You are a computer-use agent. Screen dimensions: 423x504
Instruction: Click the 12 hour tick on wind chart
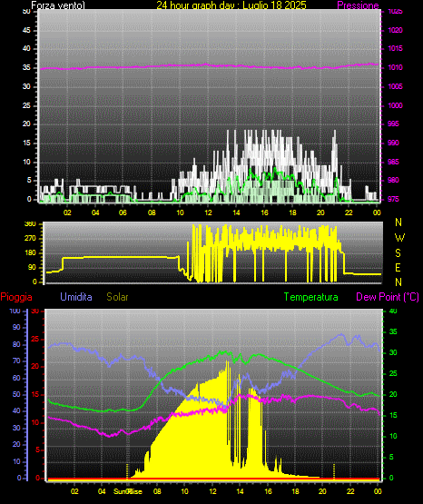pyautogui.click(x=208, y=212)
